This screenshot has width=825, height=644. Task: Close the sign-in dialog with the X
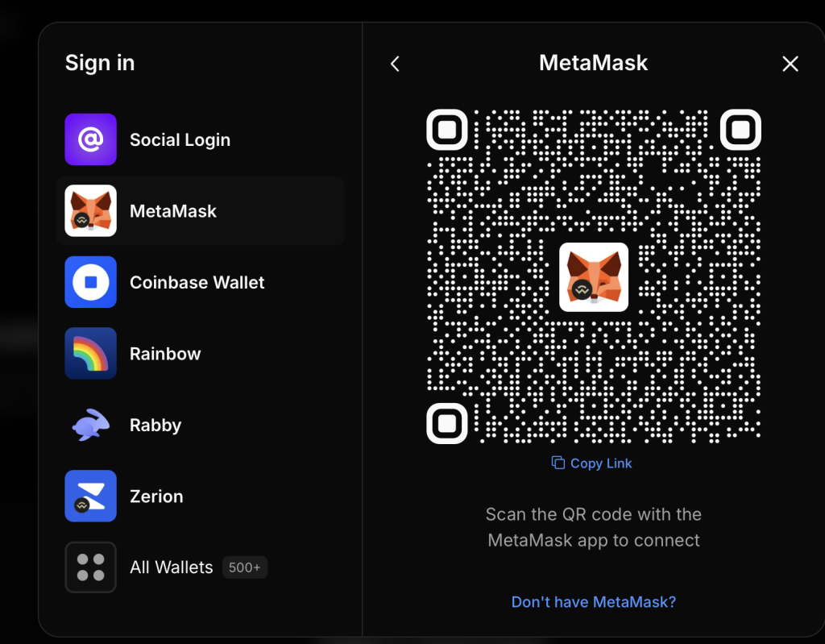(x=790, y=64)
